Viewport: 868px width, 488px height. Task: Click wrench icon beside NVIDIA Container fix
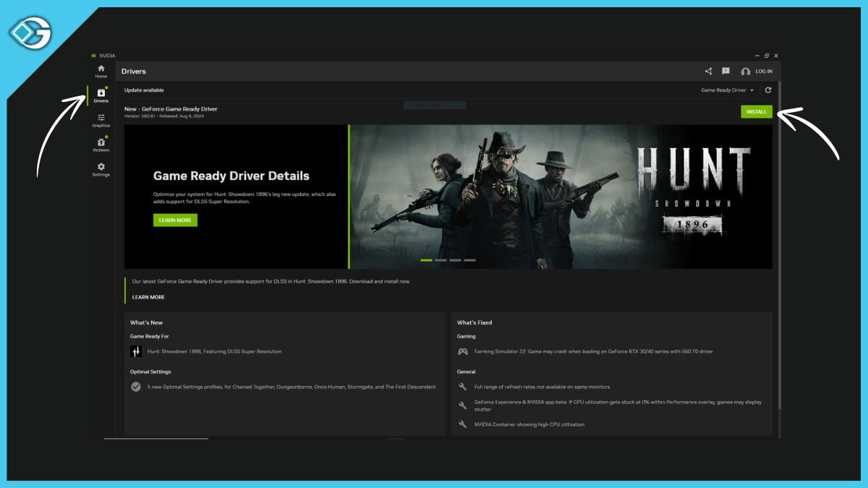tap(463, 424)
